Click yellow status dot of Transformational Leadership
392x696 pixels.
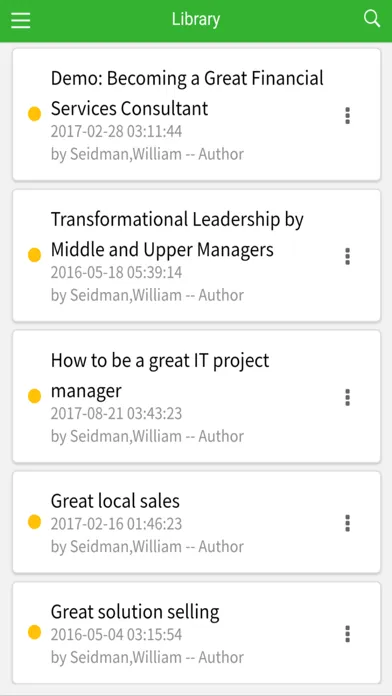[x=35, y=255]
